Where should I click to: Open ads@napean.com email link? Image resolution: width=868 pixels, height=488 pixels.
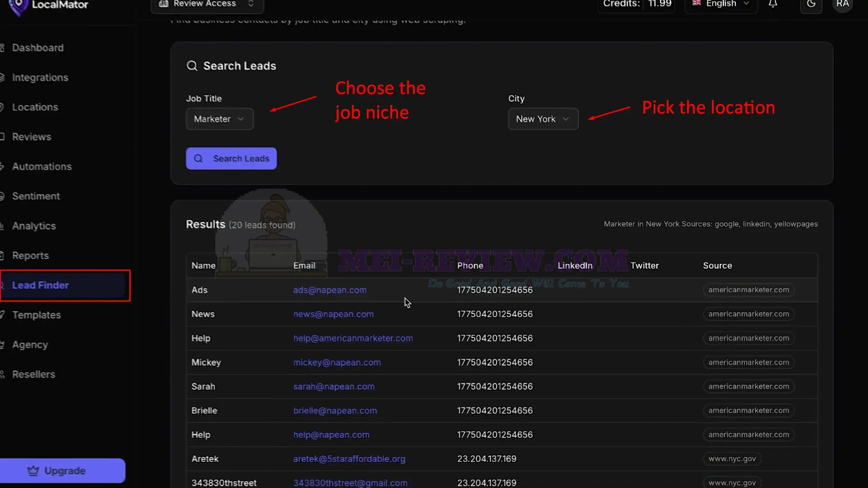[330, 290]
